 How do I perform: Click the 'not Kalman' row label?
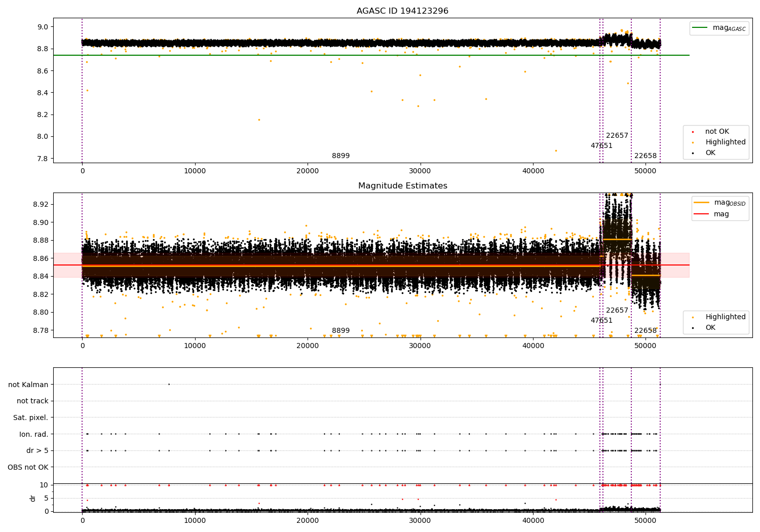28,385
